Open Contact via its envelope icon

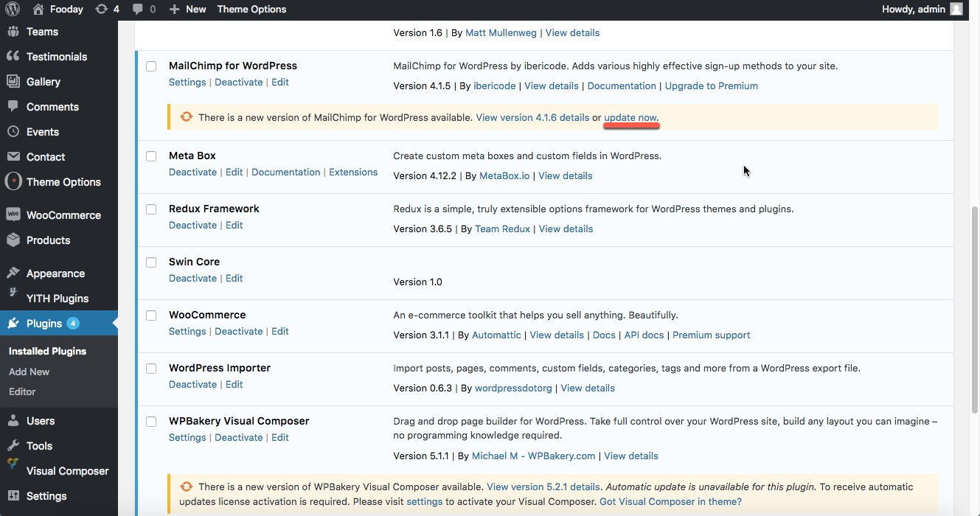[x=13, y=157]
